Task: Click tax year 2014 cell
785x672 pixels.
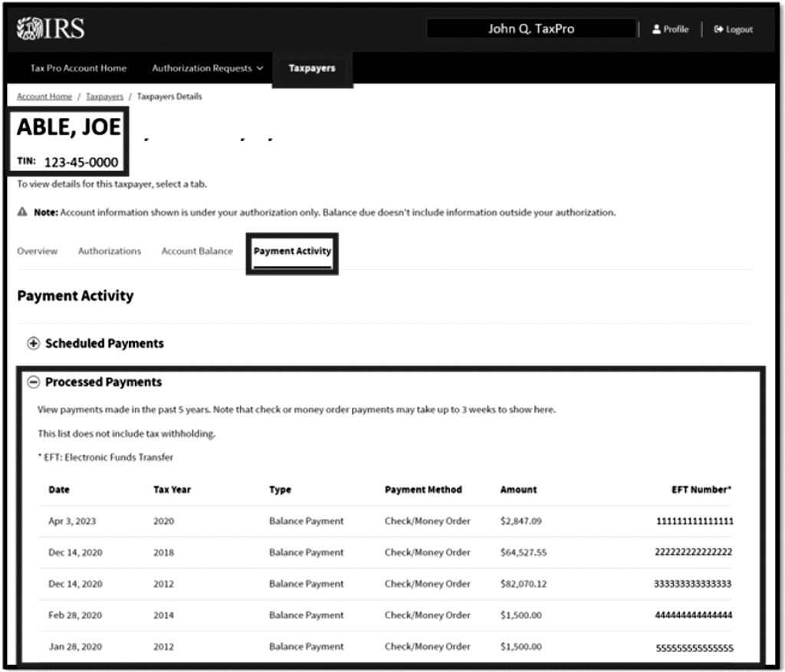Action: click(164, 615)
